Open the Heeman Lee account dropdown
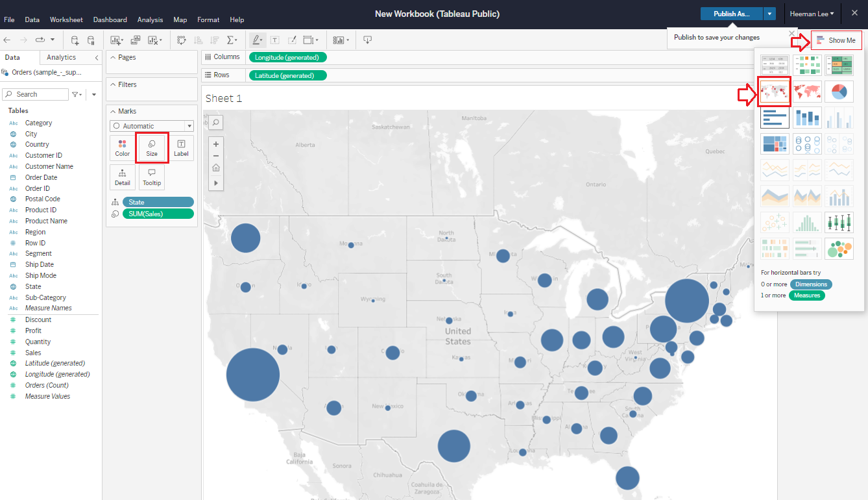Screen dimensions: 868x500 (812, 14)
